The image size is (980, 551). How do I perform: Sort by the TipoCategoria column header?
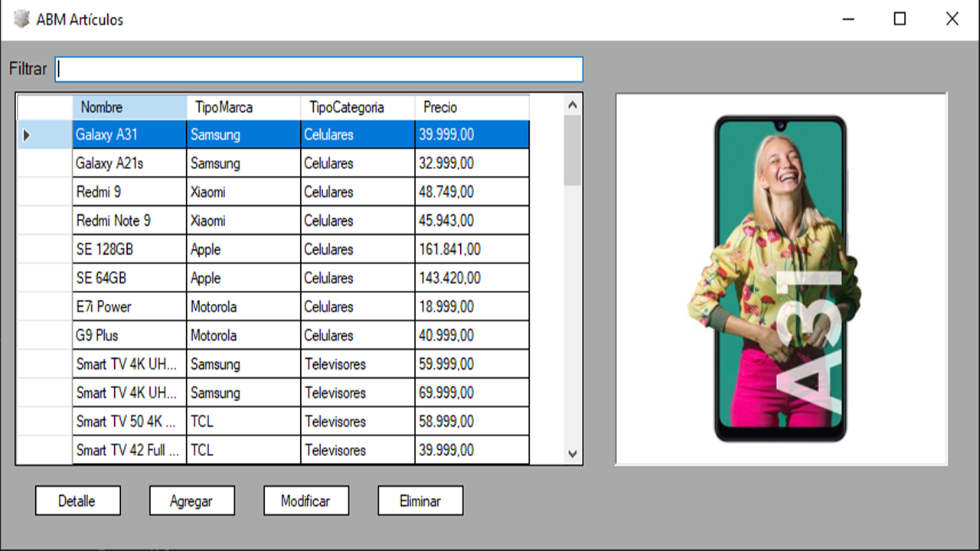click(x=358, y=107)
